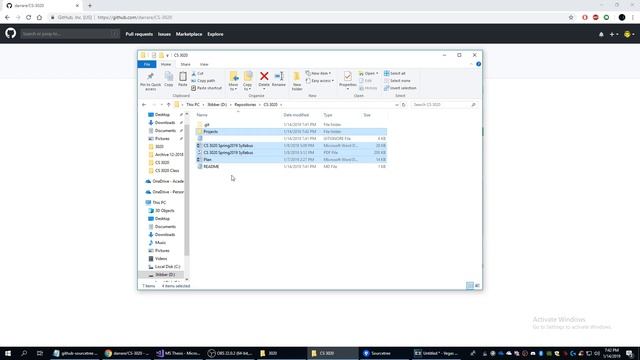Open GitHub create-new plus dropdown
Image resolution: width=640 pixels, height=360 pixels.
click(x=613, y=34)
